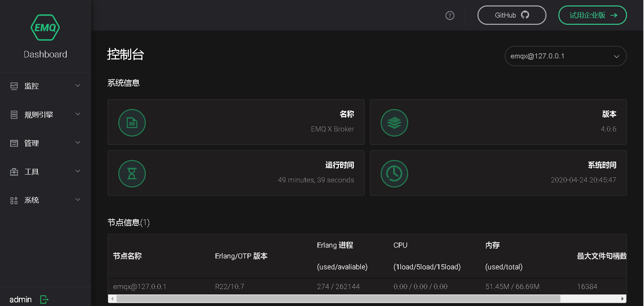Click the uptime value 49 minutes, 39 seconds

pos(316,180)
